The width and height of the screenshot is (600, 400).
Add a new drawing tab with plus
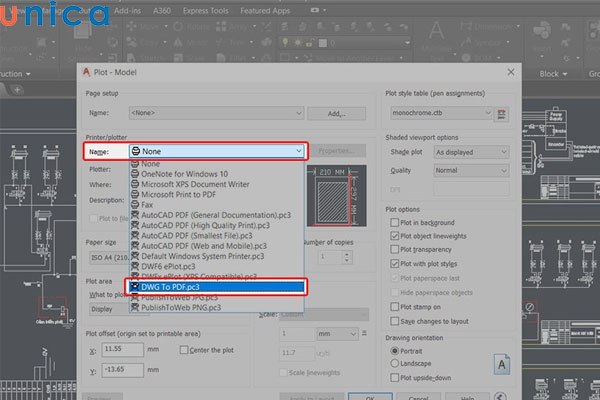tap(17, 90)
